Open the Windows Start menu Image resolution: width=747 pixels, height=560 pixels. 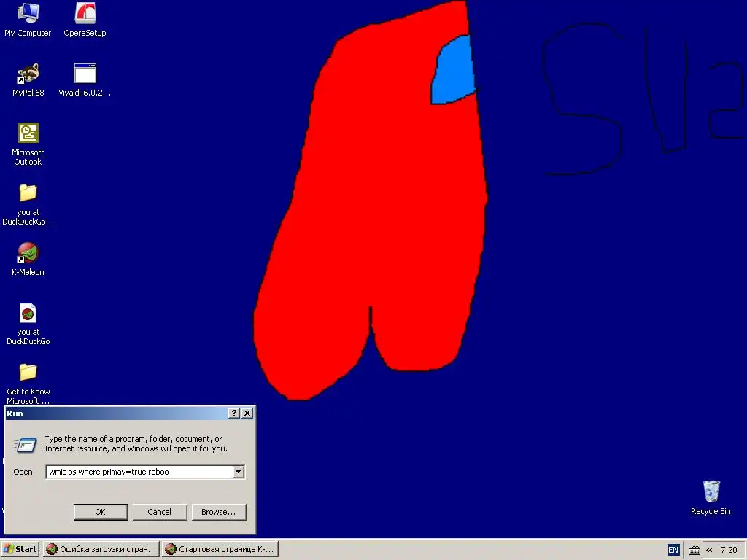20,549
